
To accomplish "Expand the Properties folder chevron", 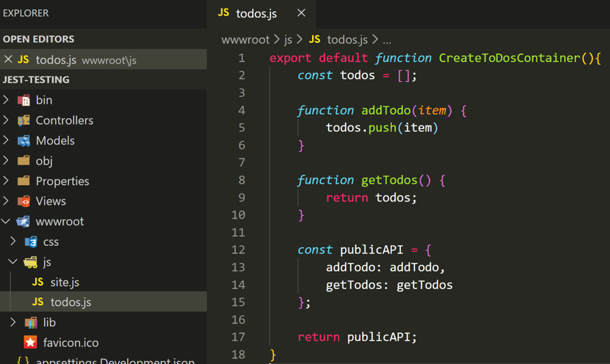I will [6, 181].
